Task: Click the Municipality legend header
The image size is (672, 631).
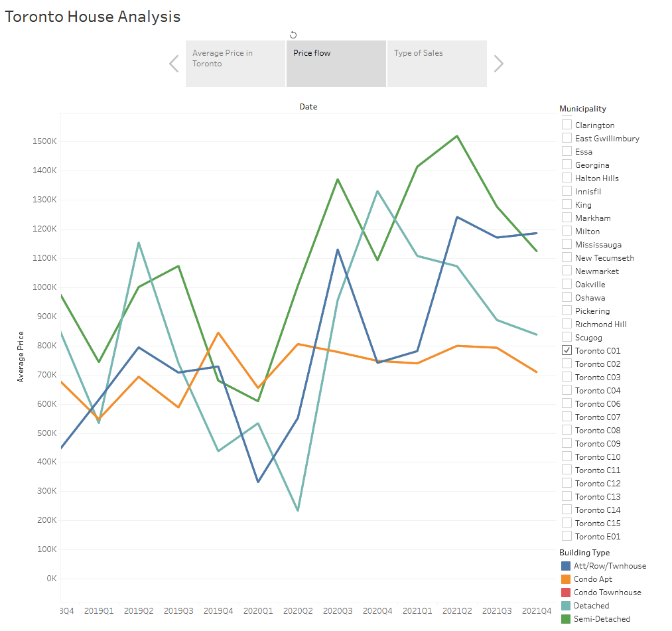Action: click(x=582, y=108)
